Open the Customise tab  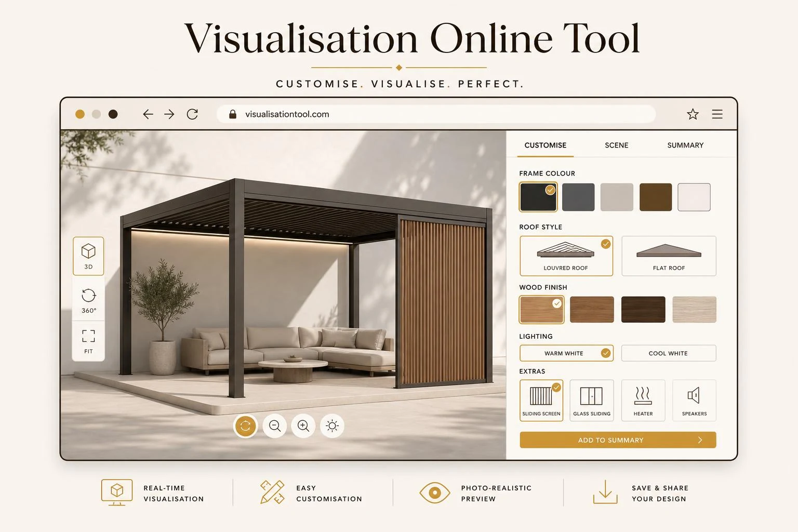click(x=546, y=145)
